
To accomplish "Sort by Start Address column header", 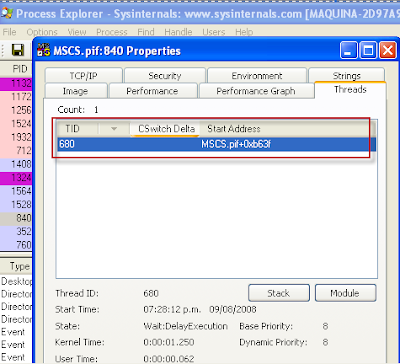I will click(x=233, y=129).
